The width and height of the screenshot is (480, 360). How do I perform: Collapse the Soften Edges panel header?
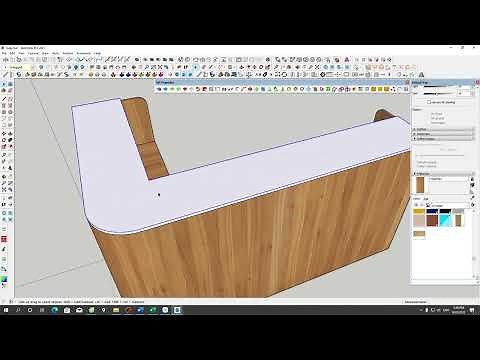[443, 139]
